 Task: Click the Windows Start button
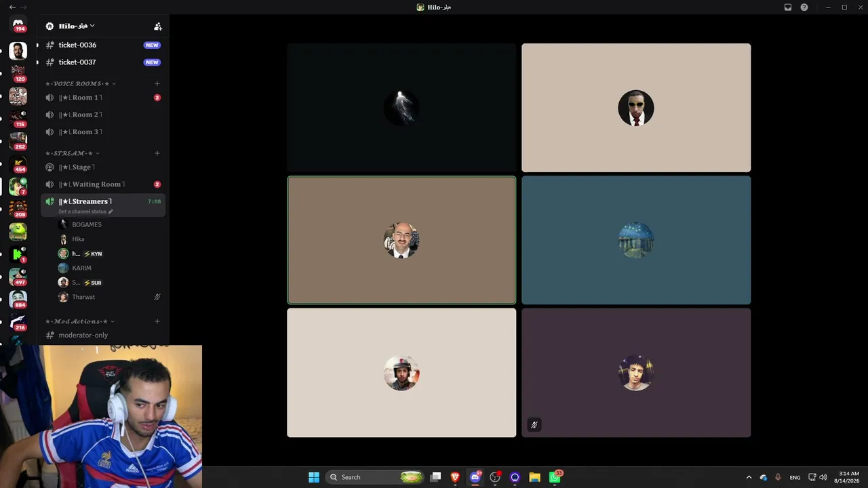(x=314, y=477)
